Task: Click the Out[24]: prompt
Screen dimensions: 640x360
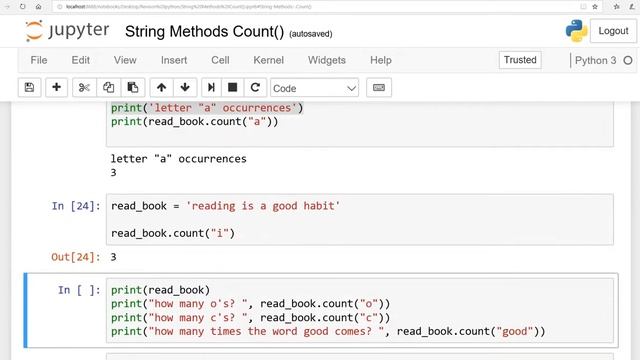Action: pyautogui.click(x=76, y=257)
